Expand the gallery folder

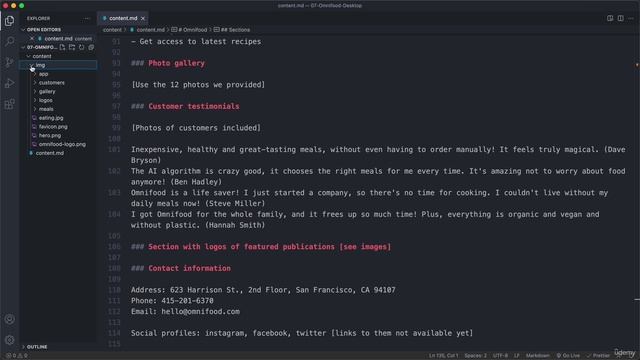pos(35,92)
